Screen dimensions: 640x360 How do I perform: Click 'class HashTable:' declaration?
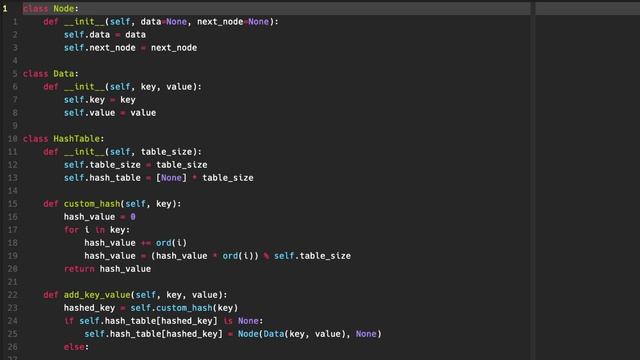click(x=63, y=139)
